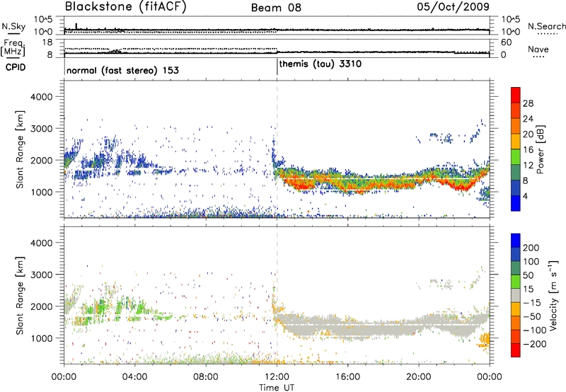Viewport: 566px width, 392px height.
Task: Click the '12' Power colorbar tick label
Action: coord(528,166)
